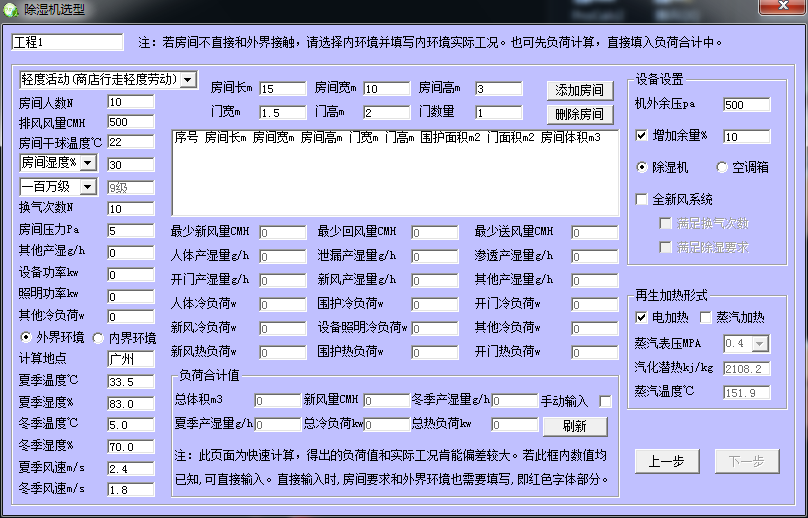Click the 除湿机选型 title bar app icon
808x518 pixels.
(x=10, y=9)
